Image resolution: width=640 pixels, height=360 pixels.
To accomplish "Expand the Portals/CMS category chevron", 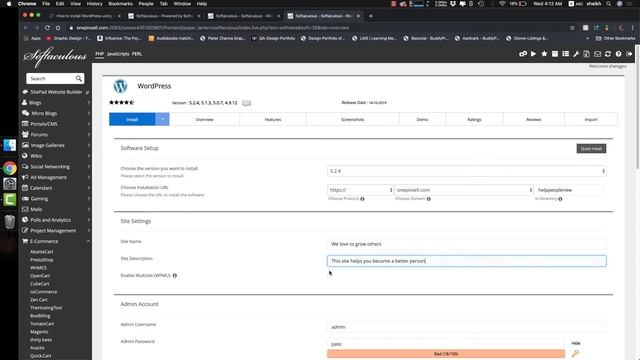I will 89,124.
